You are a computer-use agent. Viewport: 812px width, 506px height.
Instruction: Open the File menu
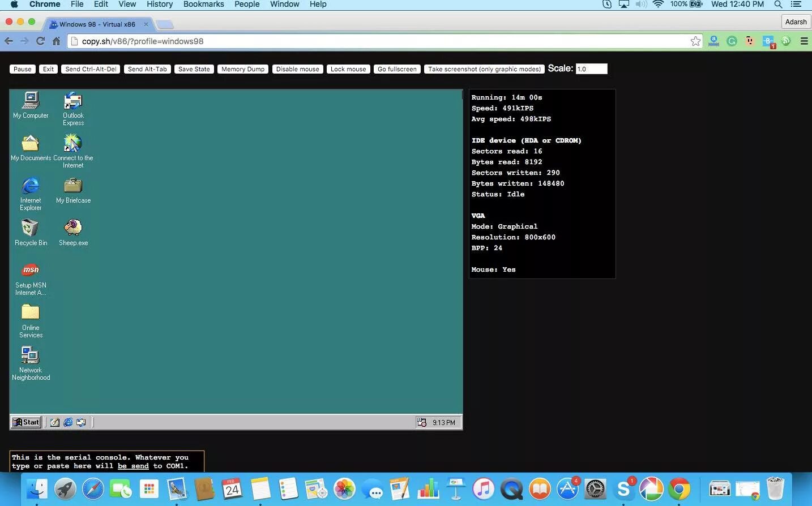click(x=77, y=4)
